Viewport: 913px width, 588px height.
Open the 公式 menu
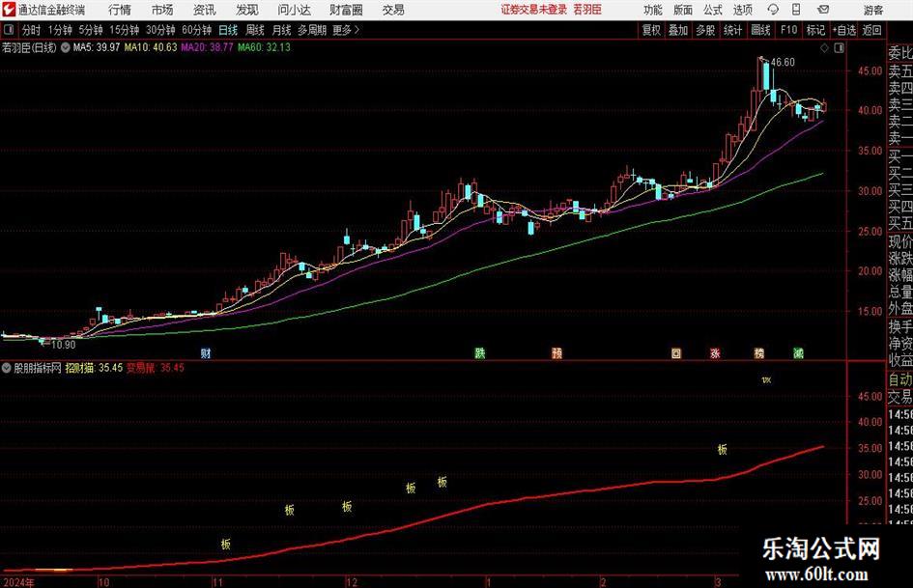point(713,10)
